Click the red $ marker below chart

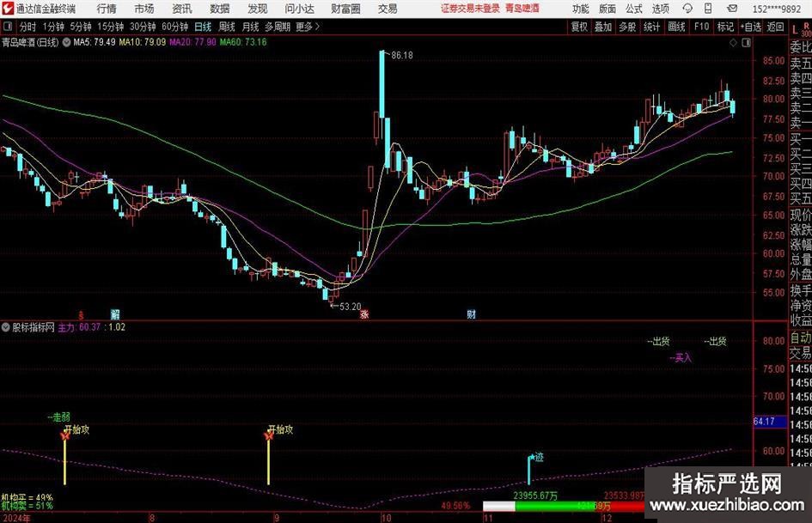coord(81,314)
